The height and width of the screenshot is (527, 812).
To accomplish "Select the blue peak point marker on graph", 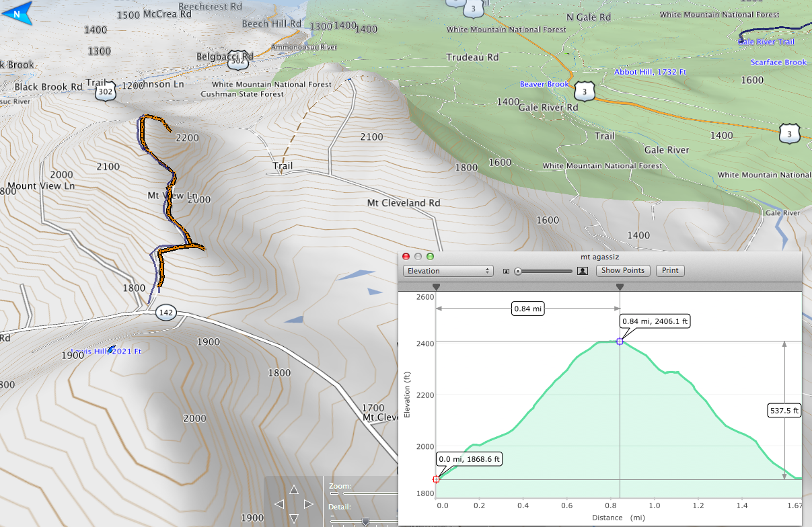I will [620, 341].
